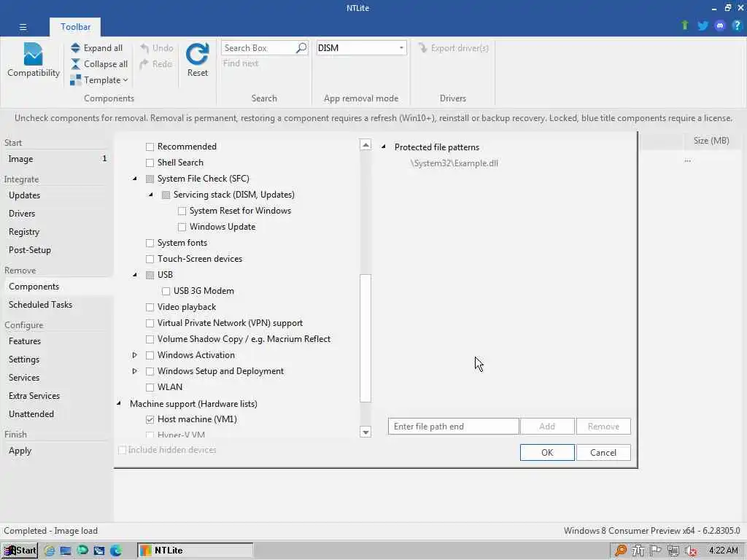Click the search magnifier icon
The height and width of the screenshot is (560, 747).
[x=301, y=48]
